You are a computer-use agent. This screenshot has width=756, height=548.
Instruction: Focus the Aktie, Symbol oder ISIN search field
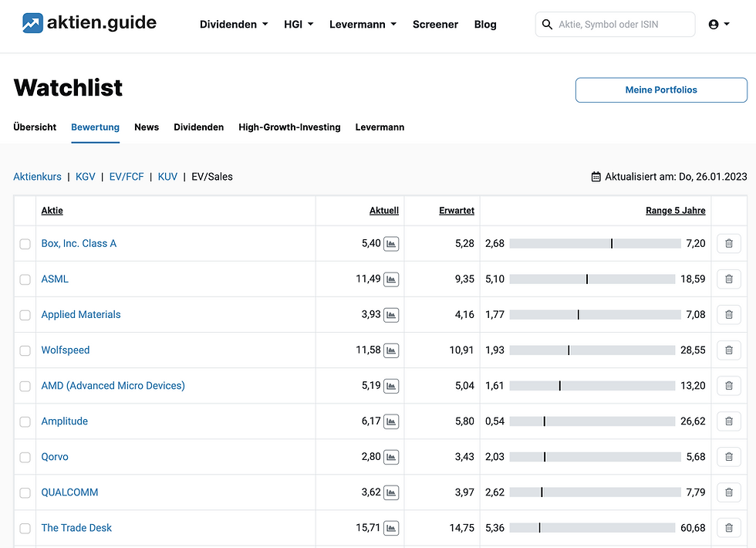point(616,24)
